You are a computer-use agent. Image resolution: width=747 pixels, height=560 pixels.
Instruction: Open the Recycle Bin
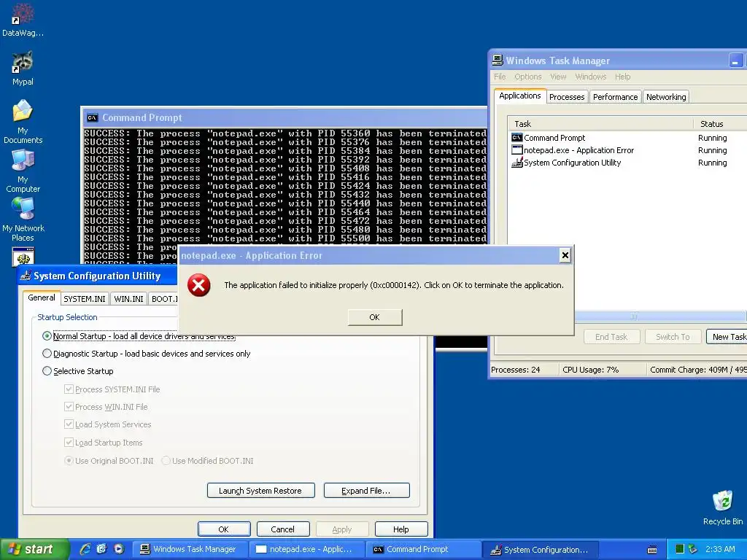click(723, 508)
